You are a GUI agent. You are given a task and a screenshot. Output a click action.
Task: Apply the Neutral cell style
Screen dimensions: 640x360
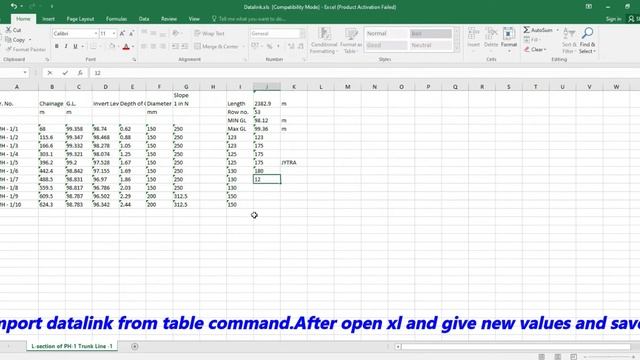click(x=431, y=45)
